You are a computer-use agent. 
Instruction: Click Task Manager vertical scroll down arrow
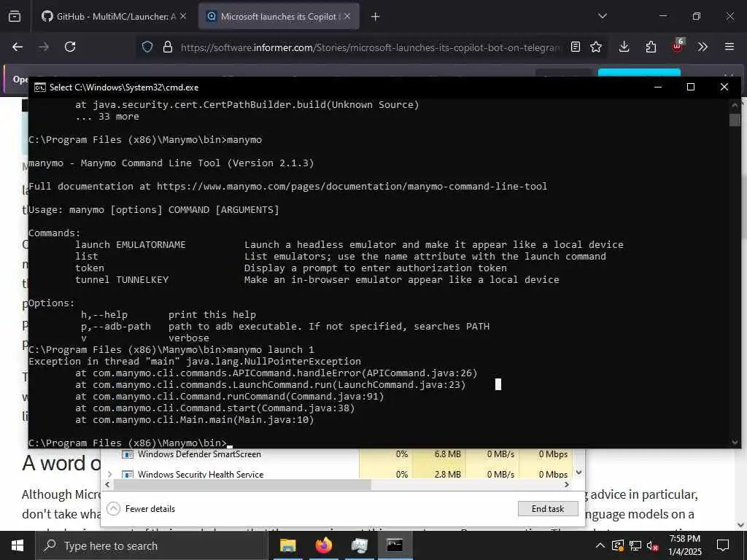tap(578, 472)
